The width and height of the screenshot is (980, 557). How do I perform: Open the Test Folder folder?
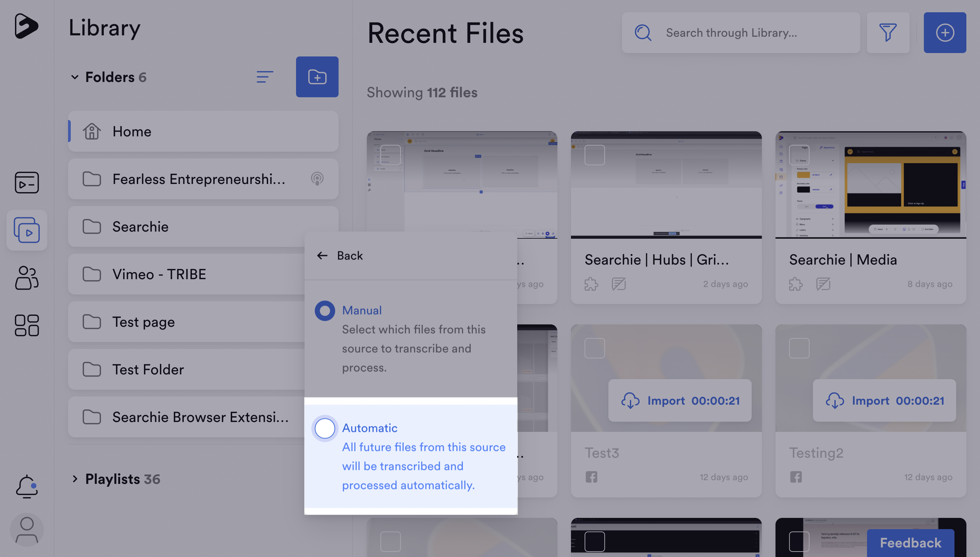(x=186, y=369)
